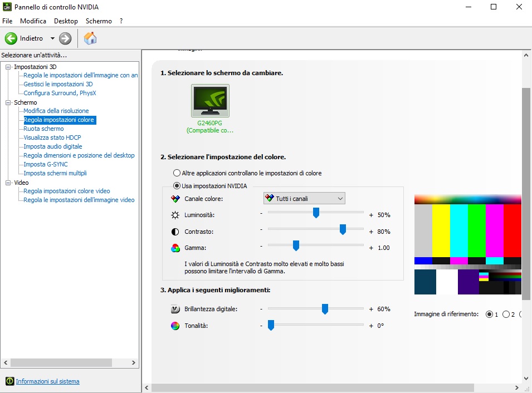Click the plus next to Brillantezza digitale
Screen dimensions: 532x393
click(x=371, y=310)
